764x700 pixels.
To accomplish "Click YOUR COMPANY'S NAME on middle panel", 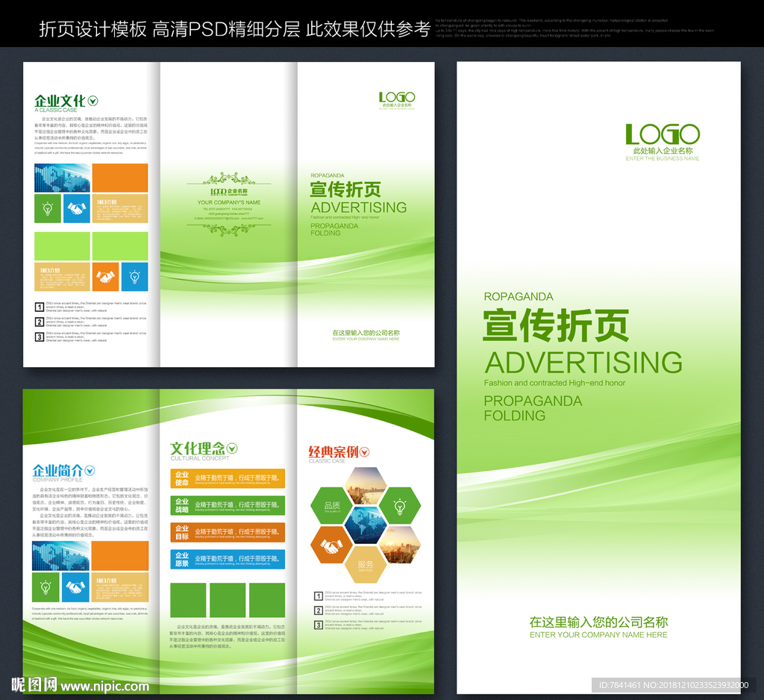I will pyautogui.click(x=229, y=202).
